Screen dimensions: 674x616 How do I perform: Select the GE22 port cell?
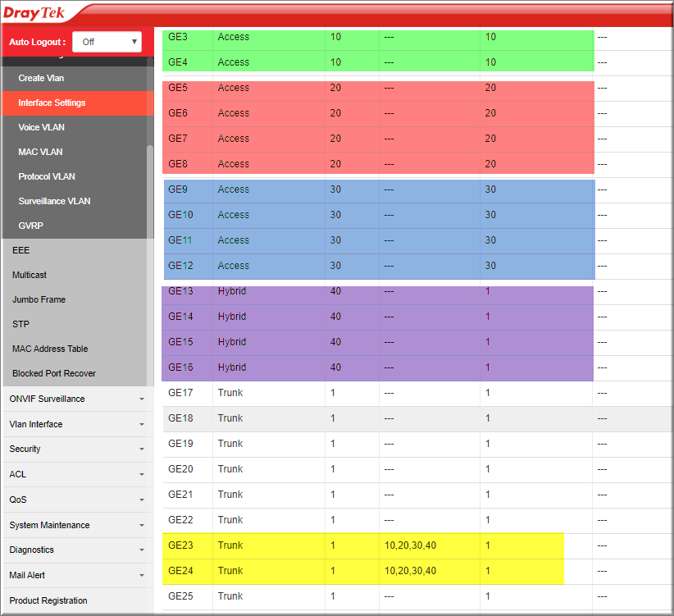pyautogui.click(x=188, y=520)
